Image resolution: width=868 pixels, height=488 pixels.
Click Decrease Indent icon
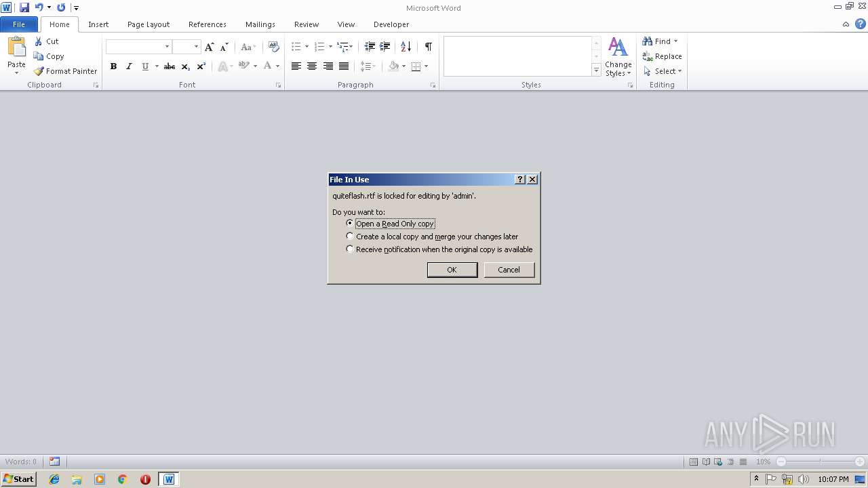click(370, 47)
